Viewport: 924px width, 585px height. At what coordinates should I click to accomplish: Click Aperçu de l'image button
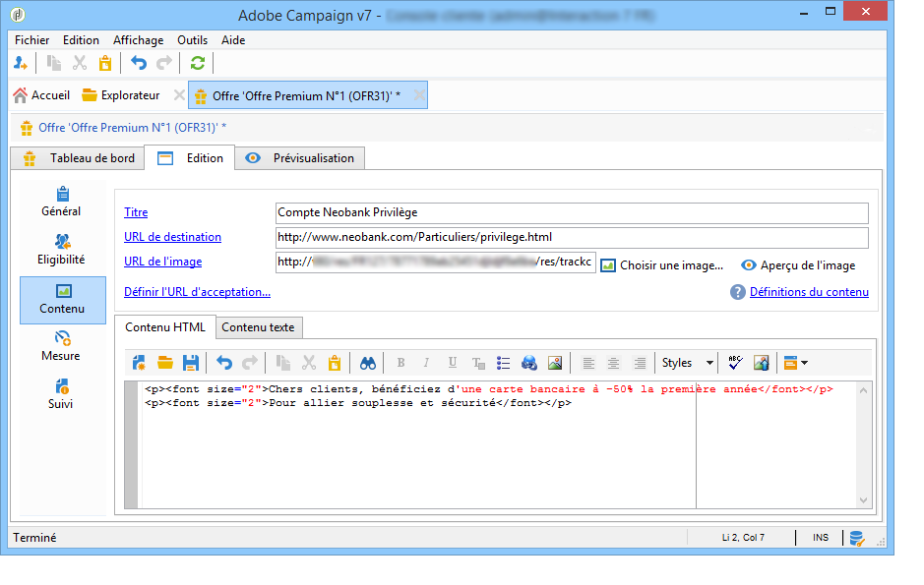798,265
